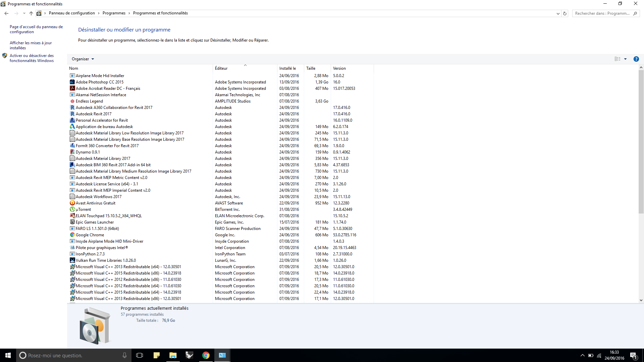Viewport: 644px width, 362px height.
Task: Click the Endless Legend program icon
Action: point(72,101)
